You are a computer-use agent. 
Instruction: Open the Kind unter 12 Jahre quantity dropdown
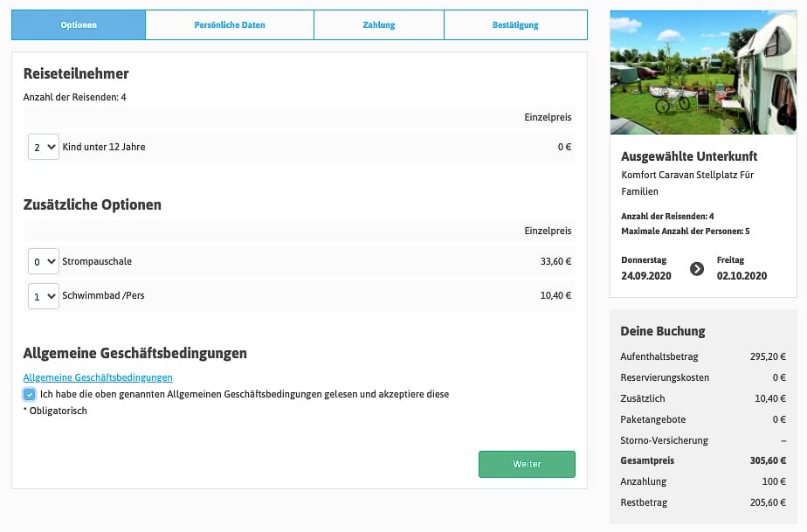coord(44,147)
